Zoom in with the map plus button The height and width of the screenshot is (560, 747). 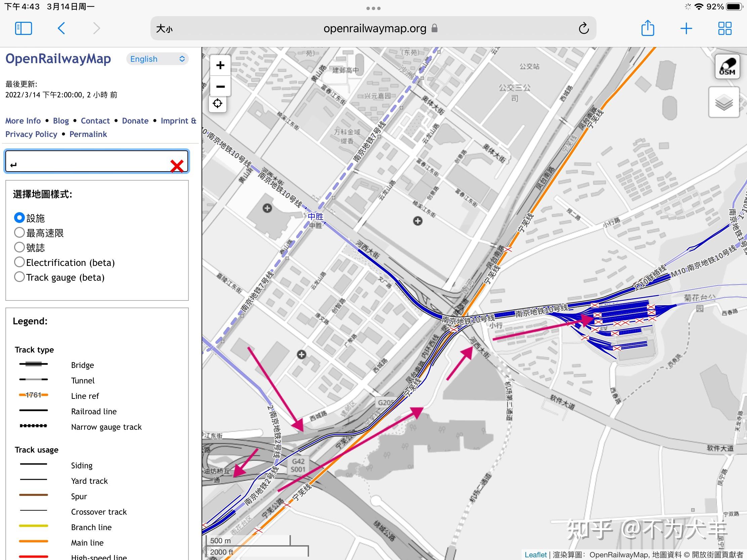pyautogui.click(x=220, y=65)
